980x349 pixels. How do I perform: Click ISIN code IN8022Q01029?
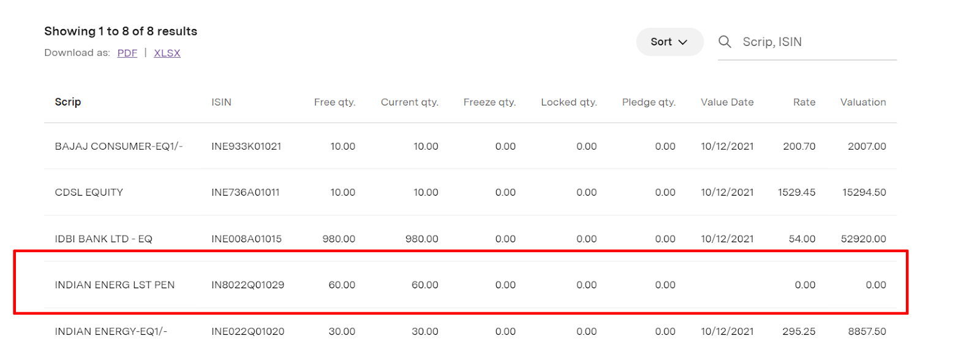[x=248, y=285]
